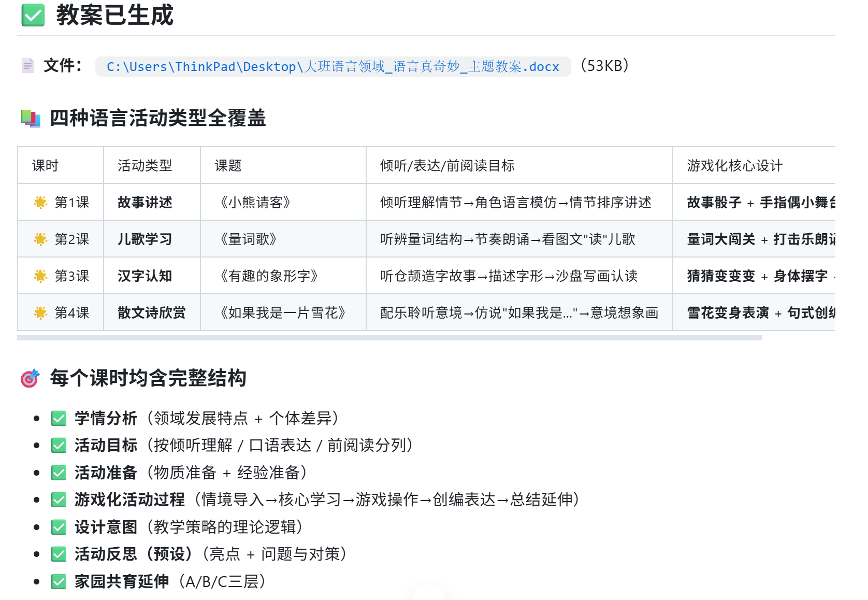Click the checkmark before 家园共育延伸
This screenshot has height=600, width=868.
pos(59,581)
